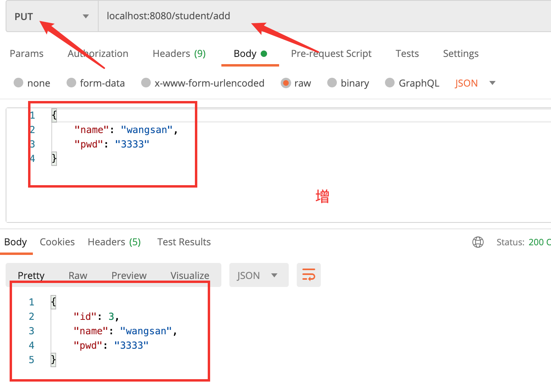The height and width of the screenshot is (392, 551).
Task: Switch to the Params tab
Action: click(x=26, y=54)
